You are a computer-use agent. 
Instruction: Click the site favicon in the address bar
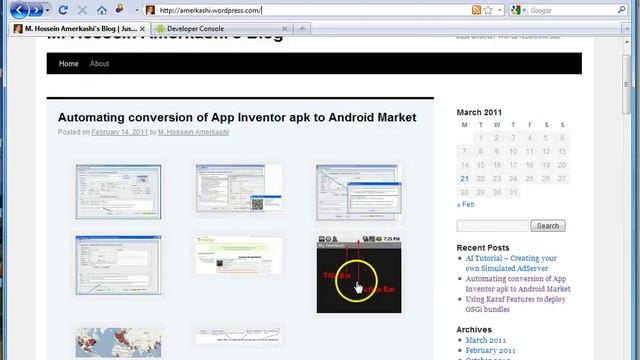click(150, 10)
